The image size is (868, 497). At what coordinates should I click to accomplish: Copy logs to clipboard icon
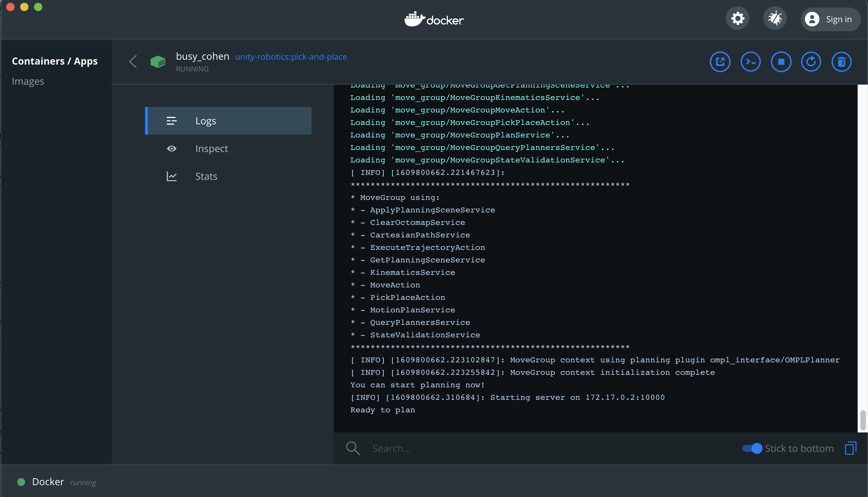pos(851,448)
